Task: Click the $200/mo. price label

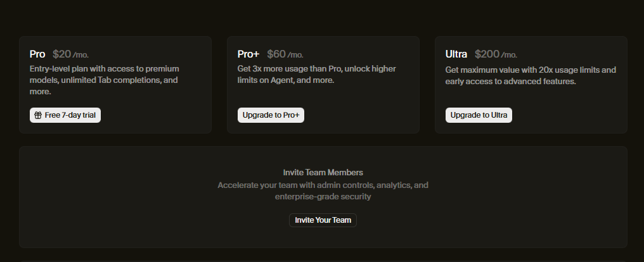Action: point(496,54)
